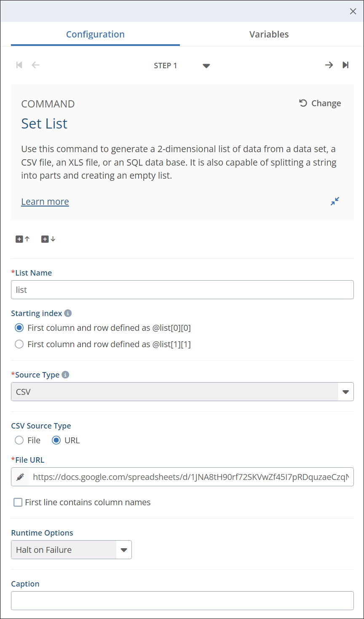Click the variable picker icon in File URL
The image size is (364, 619).
click(20, 477)
